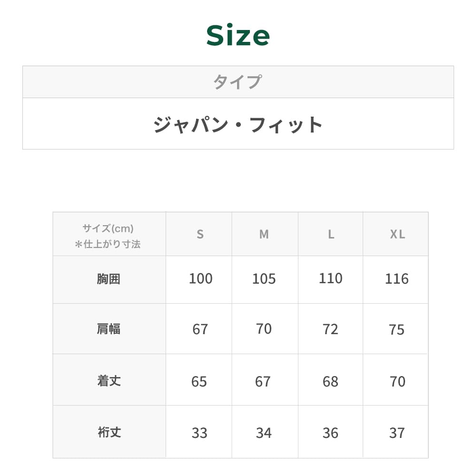Click the M size column header

click(x=264, y=234)
